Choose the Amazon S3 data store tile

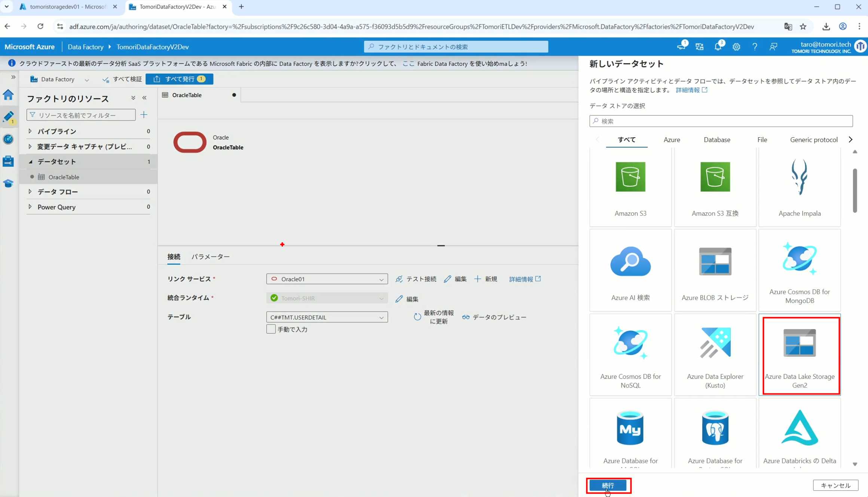630,187
